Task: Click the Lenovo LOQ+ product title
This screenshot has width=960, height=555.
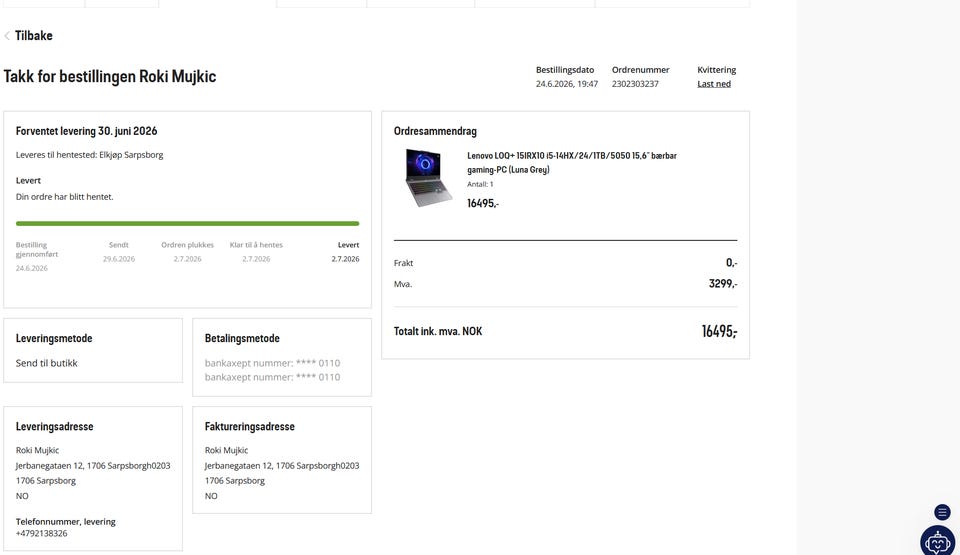Action: coord(572,162)
